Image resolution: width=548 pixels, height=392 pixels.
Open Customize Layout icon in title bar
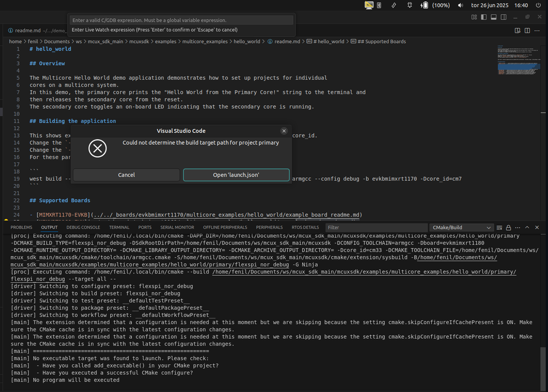(474, 17)
